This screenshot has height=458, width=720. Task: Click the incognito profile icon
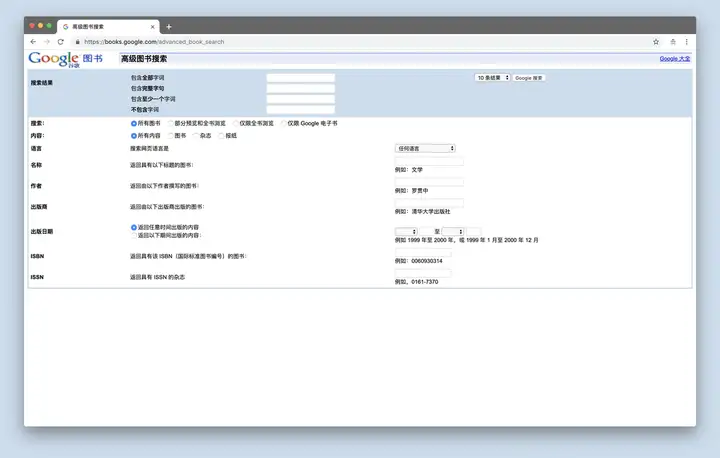coord(673,42)
